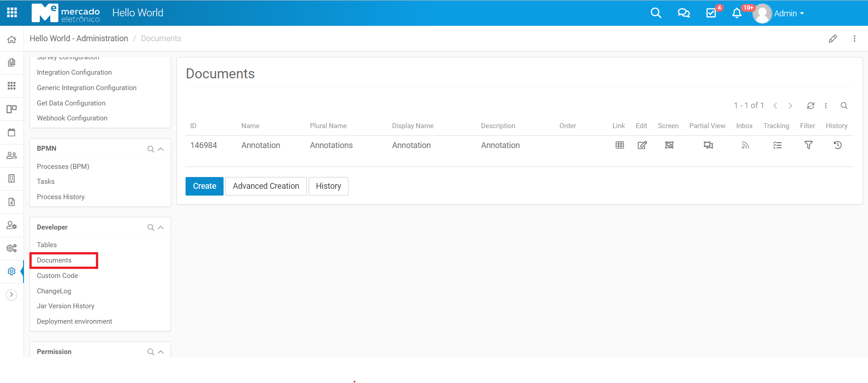This screenshot has height=383, width=868.
Task: Open Get Data Configuration item
Action: pyautogui.click(x=71, y=103)
